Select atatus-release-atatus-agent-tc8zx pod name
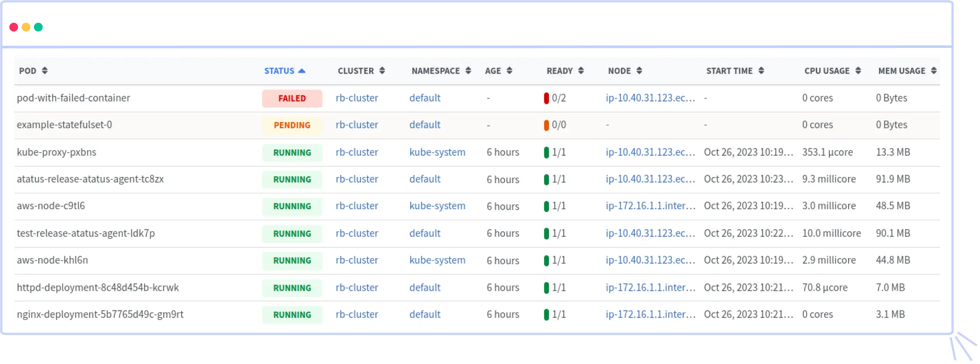Screen dimensions: 980x364 point(90,179)
